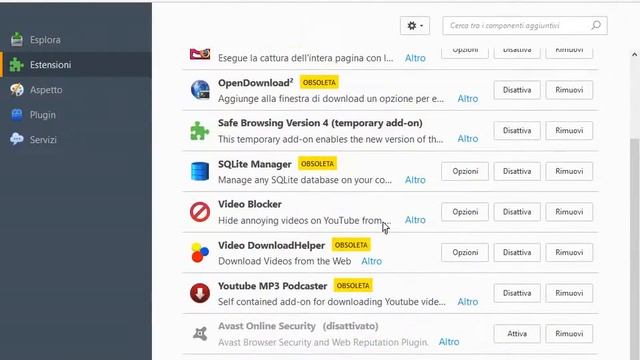Click 'Safe Browsing Version 4 (temporary add-on)' title
Screen dimensions: 640x360
(320, 123)
